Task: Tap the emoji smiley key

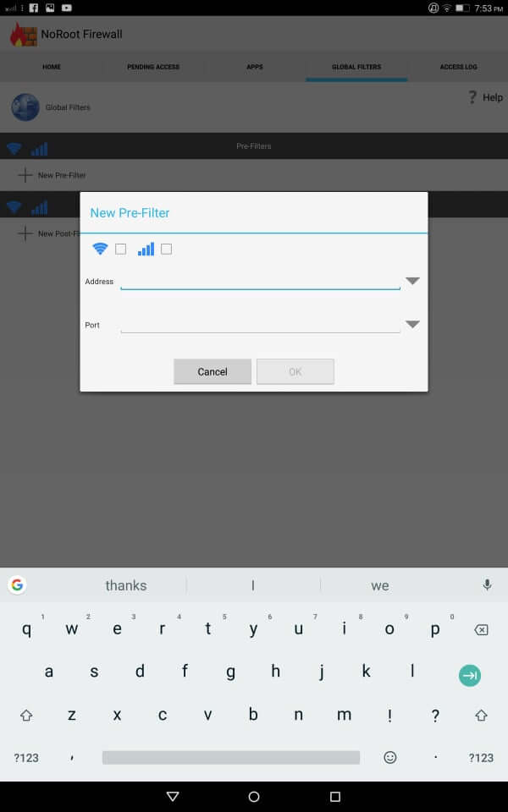Action: click(x=390, y=757)
